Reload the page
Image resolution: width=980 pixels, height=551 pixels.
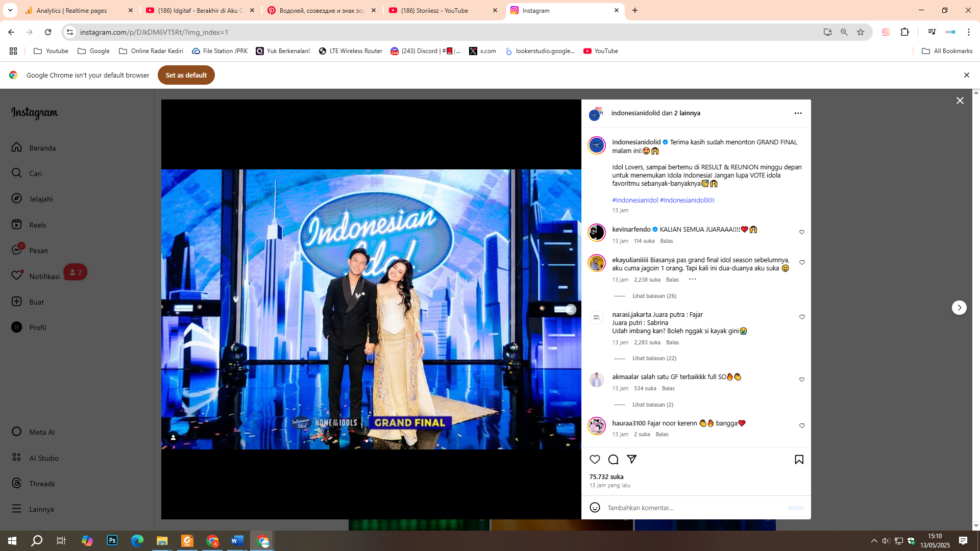point(47,32)
